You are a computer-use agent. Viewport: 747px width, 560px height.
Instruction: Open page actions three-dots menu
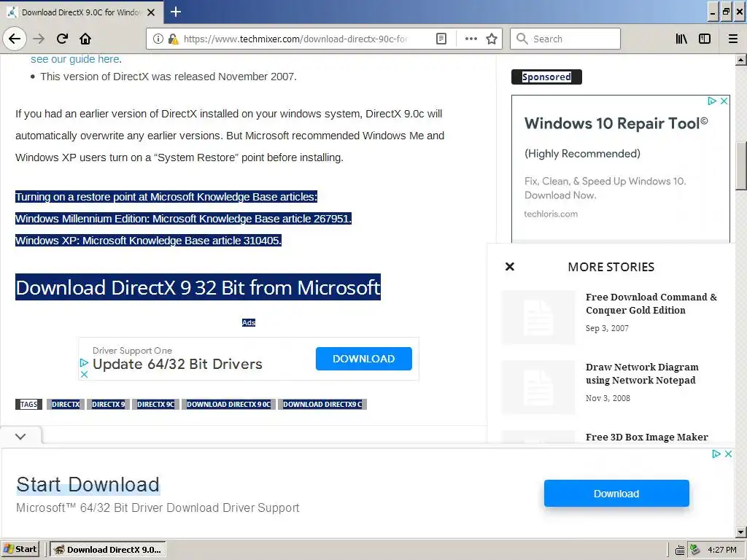click(x=471, y=39)
